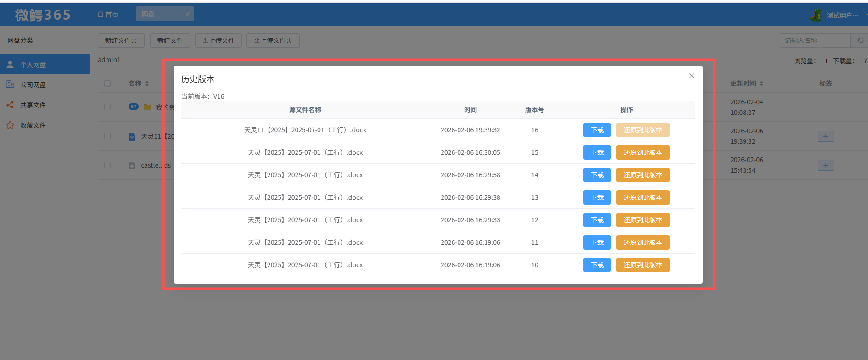Download version 13 file

[597, 197]
